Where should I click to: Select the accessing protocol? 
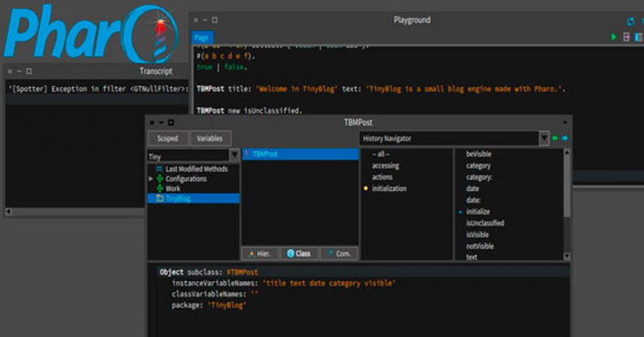tap(386, 166)
